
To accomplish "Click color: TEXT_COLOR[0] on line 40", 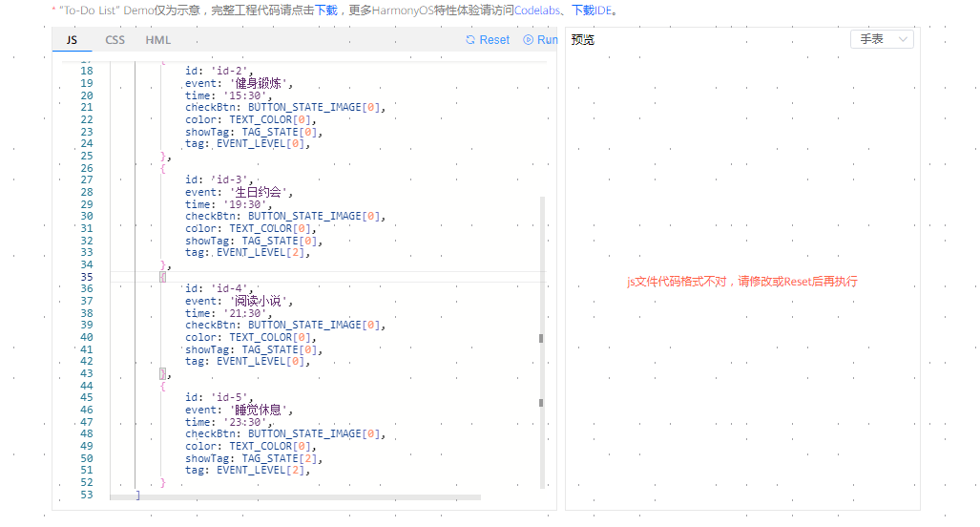I will pyautogui.click(x=251, y=338).
